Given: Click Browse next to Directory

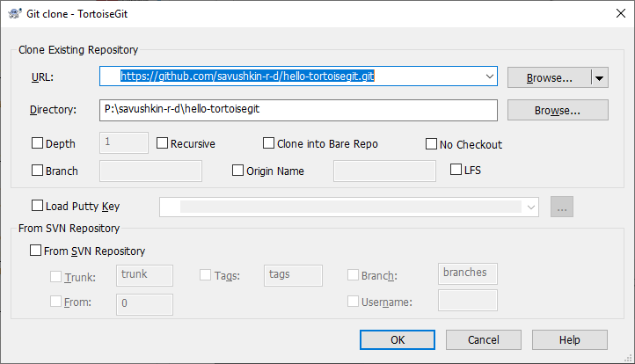Looking at the screenshot, I should tap(558, 110).
